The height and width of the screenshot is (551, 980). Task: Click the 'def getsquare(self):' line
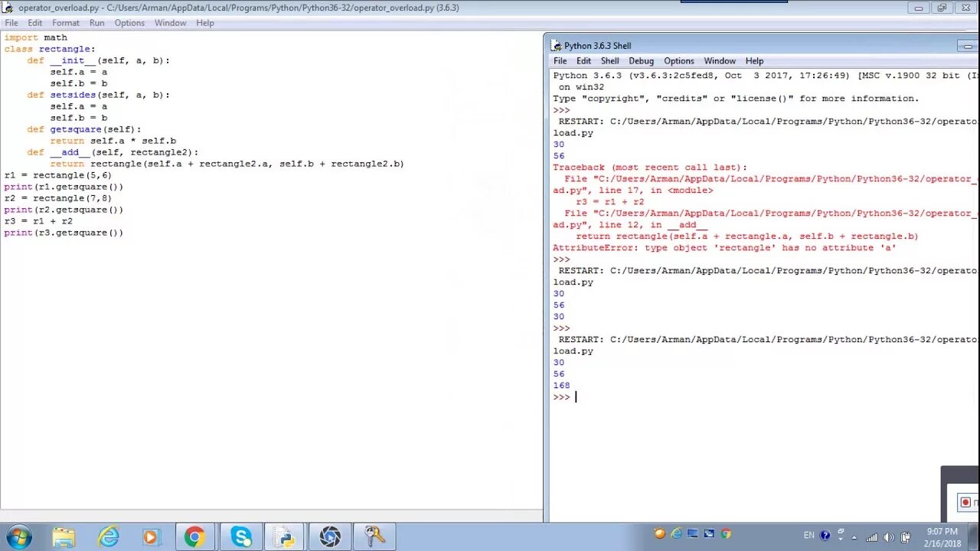pyautogui.click(x=84, y=129)
